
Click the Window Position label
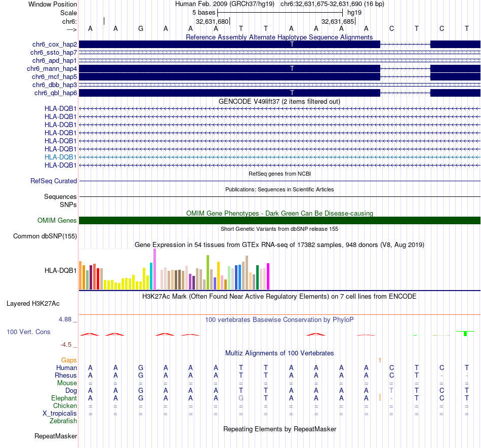click(x=53, y=4)
